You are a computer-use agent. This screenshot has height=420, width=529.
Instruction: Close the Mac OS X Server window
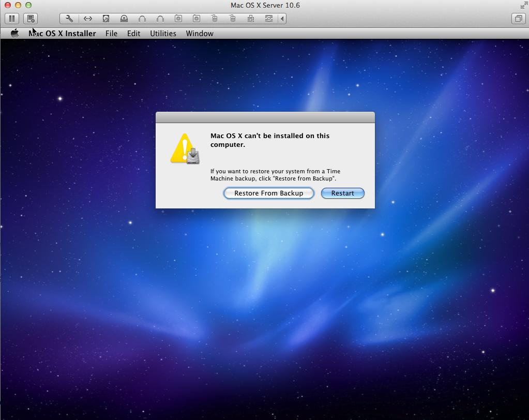[x=7, y=5]
